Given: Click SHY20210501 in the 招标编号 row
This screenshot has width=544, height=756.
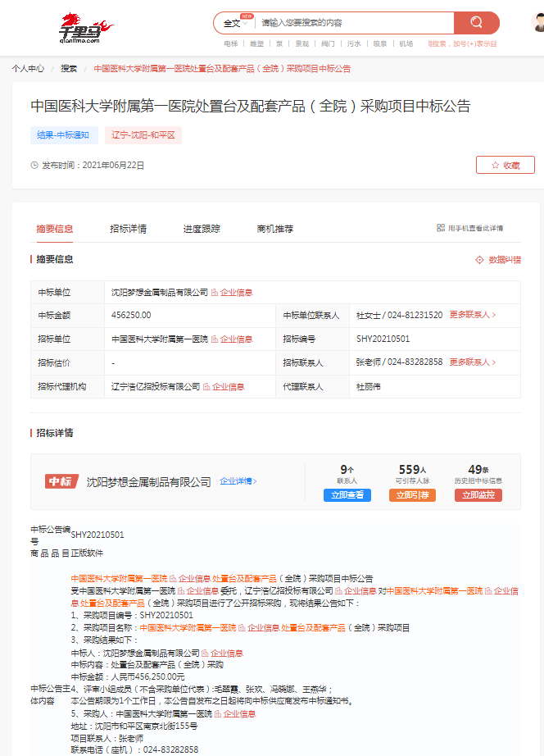Looking at the screenshot, I should click(383, 339).
